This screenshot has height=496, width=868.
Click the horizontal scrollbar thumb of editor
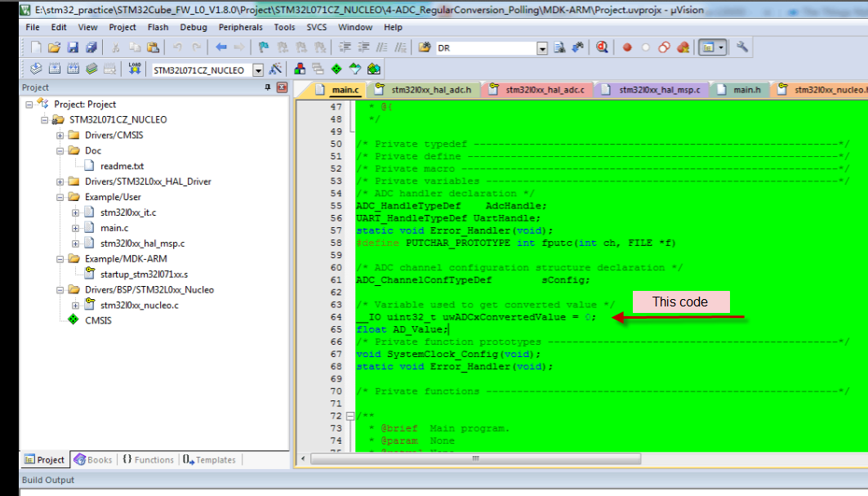point(475,459)
